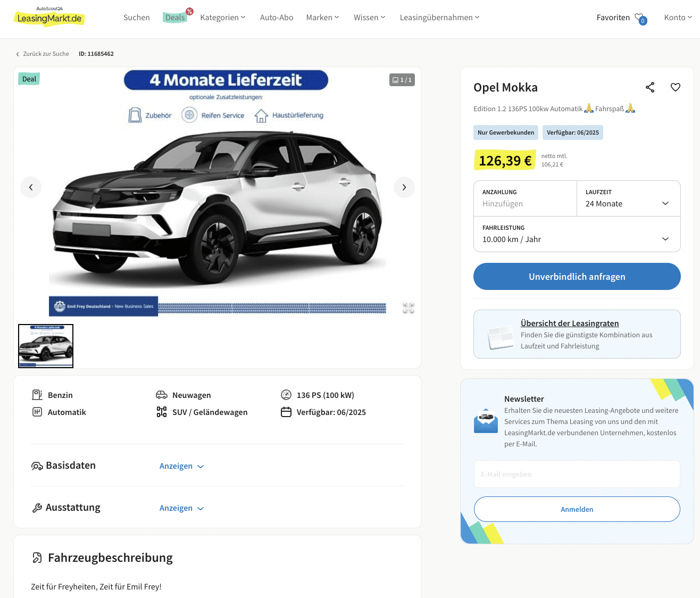Expand Ausstattung via Anzeigen
700x598 pixels.
tap(182, 508)
